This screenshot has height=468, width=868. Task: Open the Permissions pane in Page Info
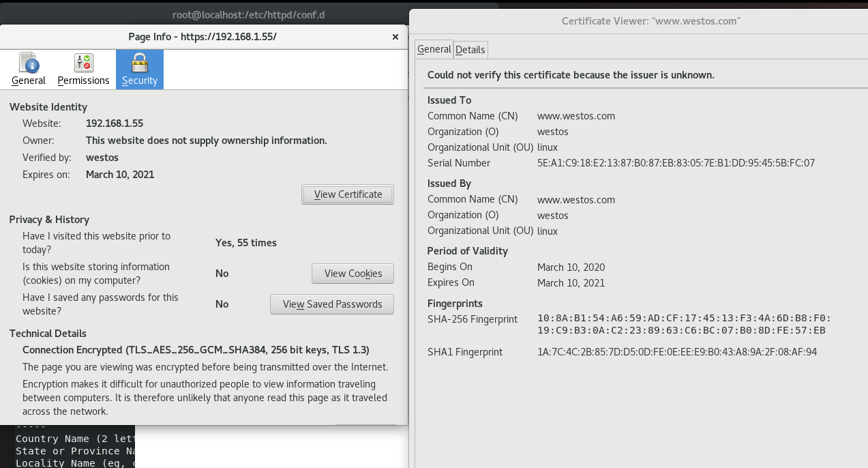pyautogui.click(x=83, y=70)
